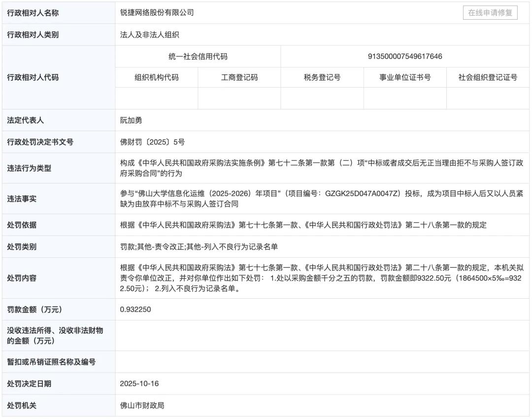Select the violation facts text mentioning 佛山大学信息化运维

point(322,199)
